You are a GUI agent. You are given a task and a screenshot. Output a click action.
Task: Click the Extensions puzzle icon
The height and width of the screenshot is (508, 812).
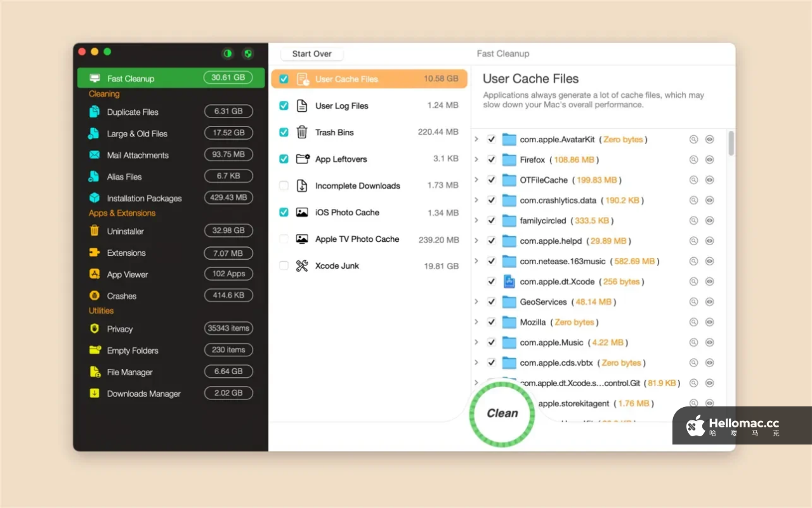pyautogui.click(x=95, y=253)
